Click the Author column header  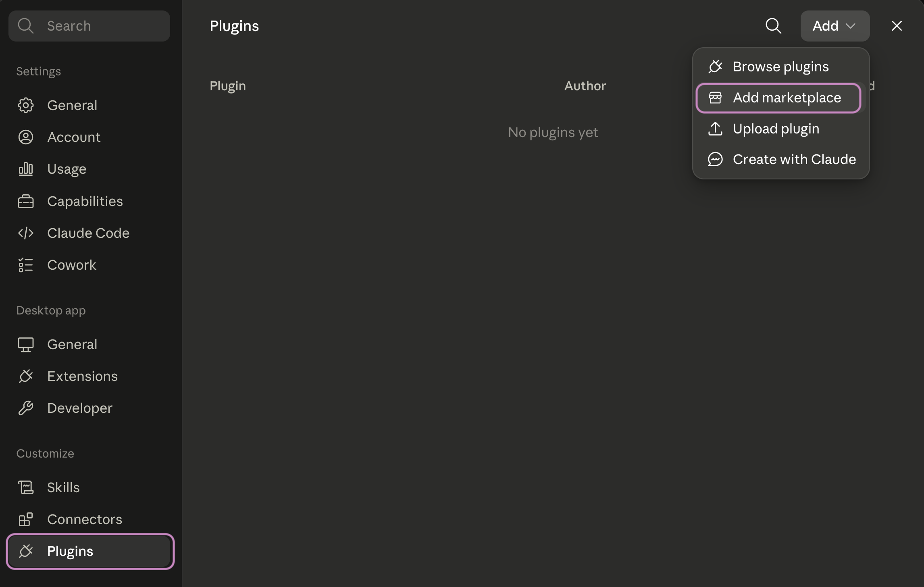click(585, 86)
